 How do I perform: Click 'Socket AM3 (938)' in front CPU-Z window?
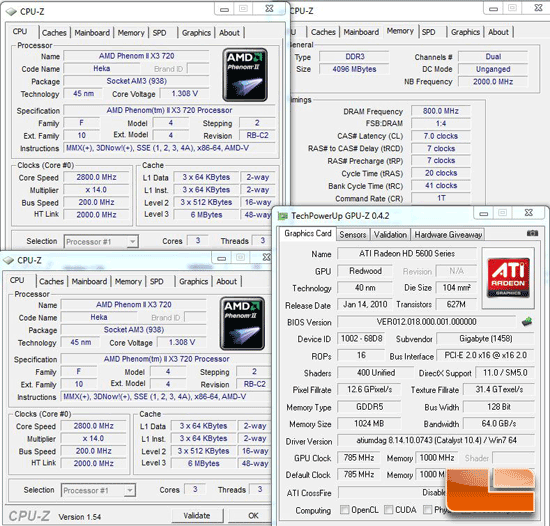[134, 330]
